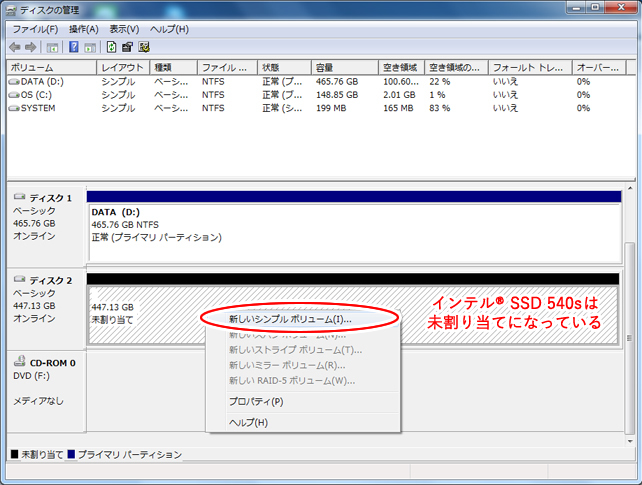Click the disk pane scrollbar down arrow
This screenshot has width=642, height=485.
630,441
